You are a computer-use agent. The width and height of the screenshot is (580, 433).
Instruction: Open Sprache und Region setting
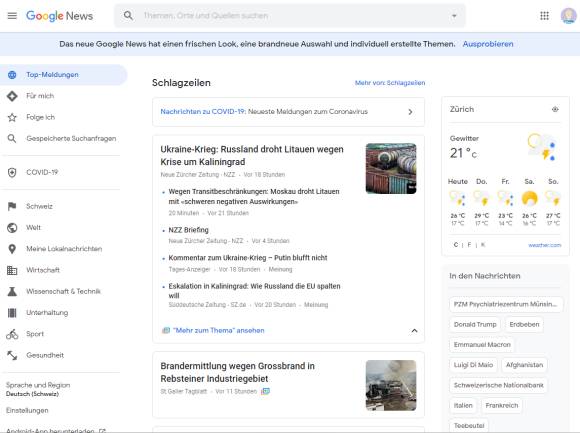point(38,389)
